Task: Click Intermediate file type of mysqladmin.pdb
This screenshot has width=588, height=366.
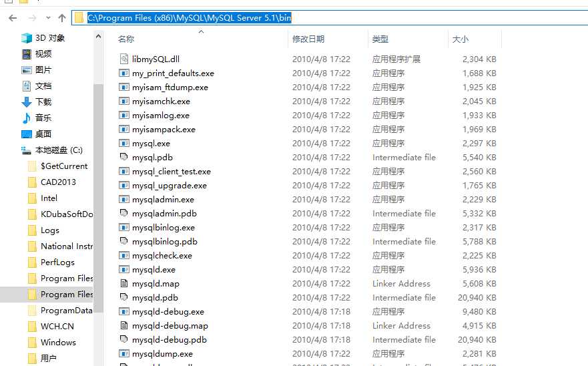Action: pos(404,213)
